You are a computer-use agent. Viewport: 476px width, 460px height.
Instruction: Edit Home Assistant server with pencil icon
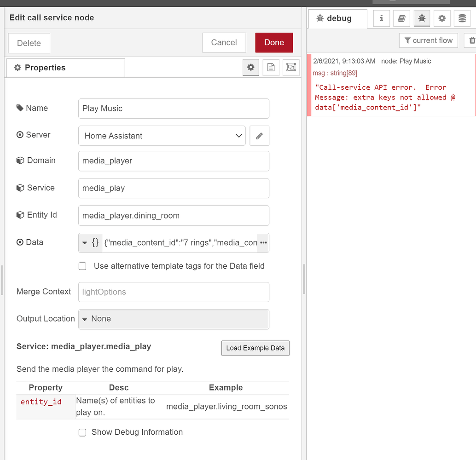(x=259, y=136)
